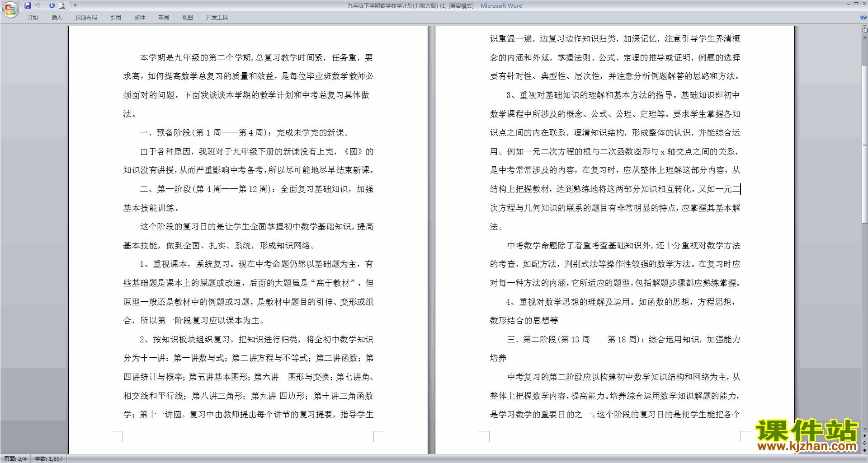Open the Undo history dropdown arrow
This screenshot has width=868, height=463.
tap(44, 5)
